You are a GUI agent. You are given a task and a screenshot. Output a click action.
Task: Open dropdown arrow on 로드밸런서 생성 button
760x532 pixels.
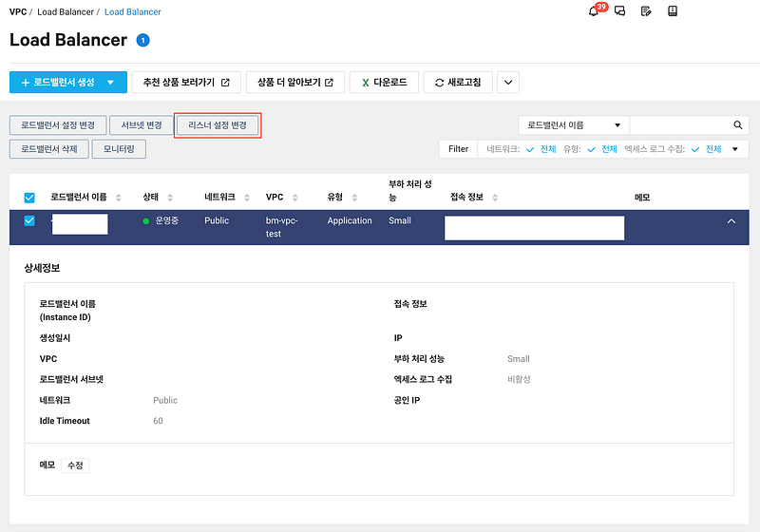pyautogui.click(x=110, y=83)
